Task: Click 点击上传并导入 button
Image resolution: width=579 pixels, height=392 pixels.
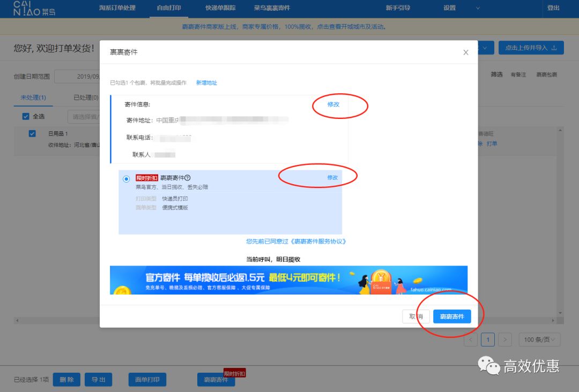Action: (531, 48)
